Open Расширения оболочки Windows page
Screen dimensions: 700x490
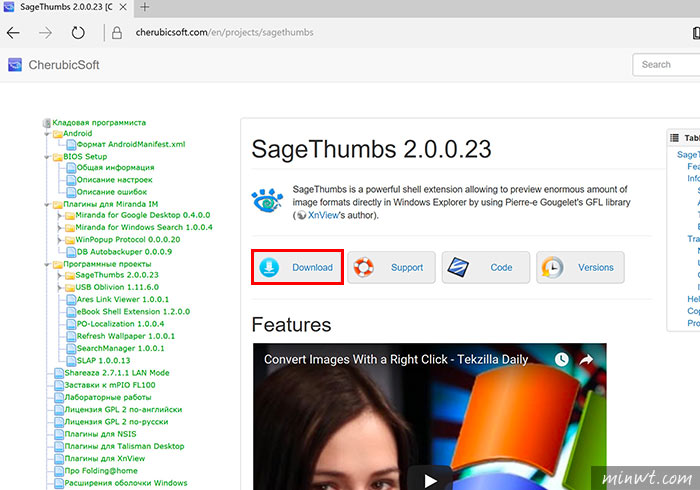click(126, 483)
